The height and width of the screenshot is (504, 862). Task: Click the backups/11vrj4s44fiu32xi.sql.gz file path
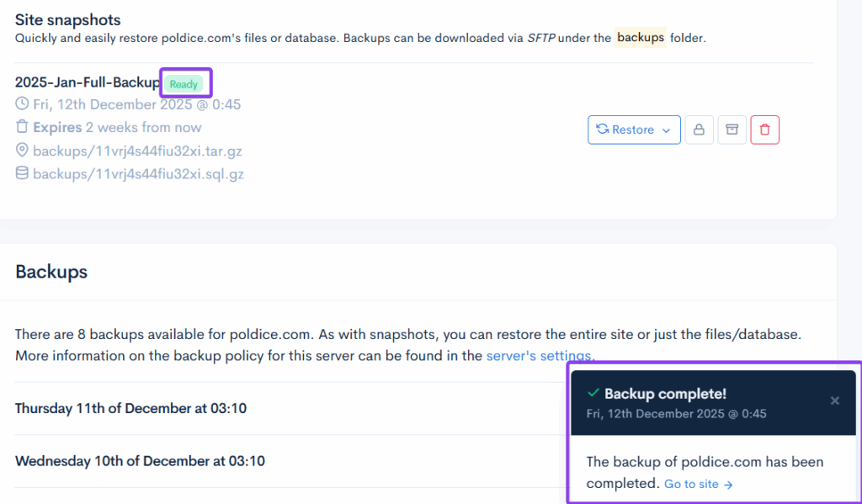[x=138, y=174]
